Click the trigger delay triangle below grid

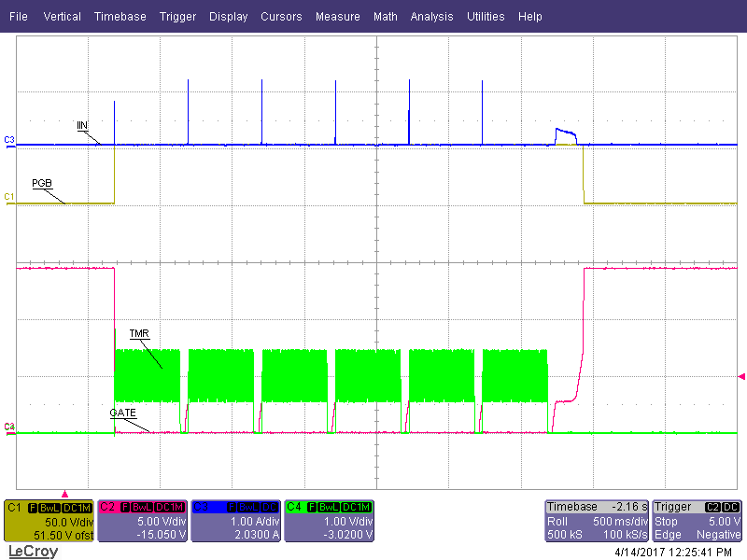click(64, 493)
